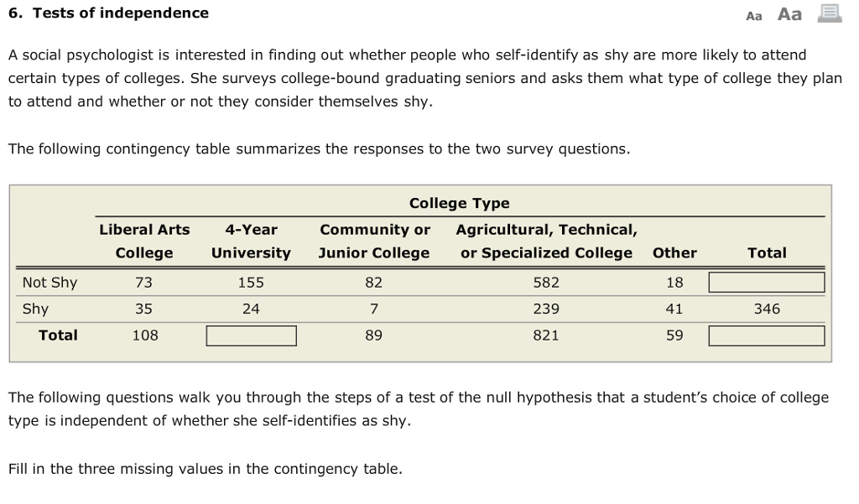The image size is (859, 504).
Task: Click the Shy row total value 346
Action: (x=767, y=309)
